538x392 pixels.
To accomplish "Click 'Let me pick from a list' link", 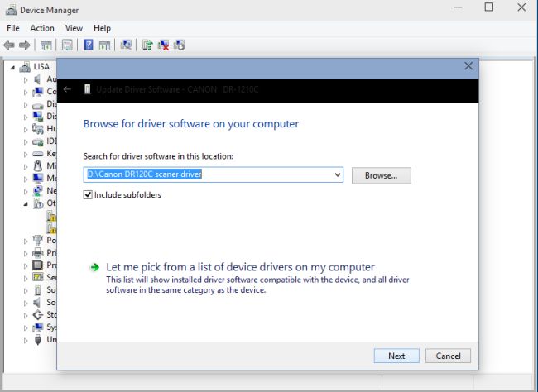I will (x=240, y=267).
